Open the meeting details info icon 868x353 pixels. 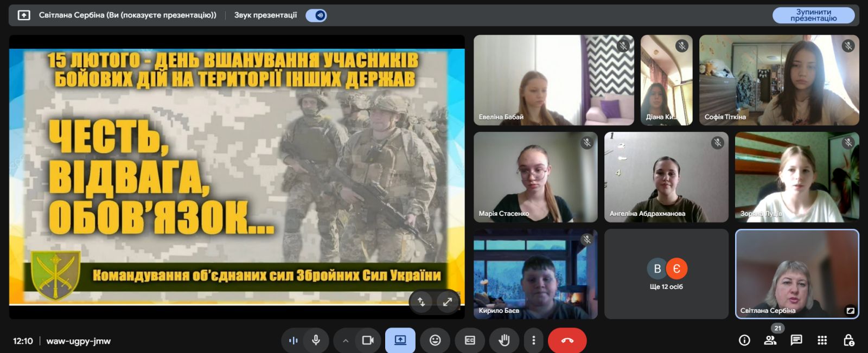tap(744, 341)
